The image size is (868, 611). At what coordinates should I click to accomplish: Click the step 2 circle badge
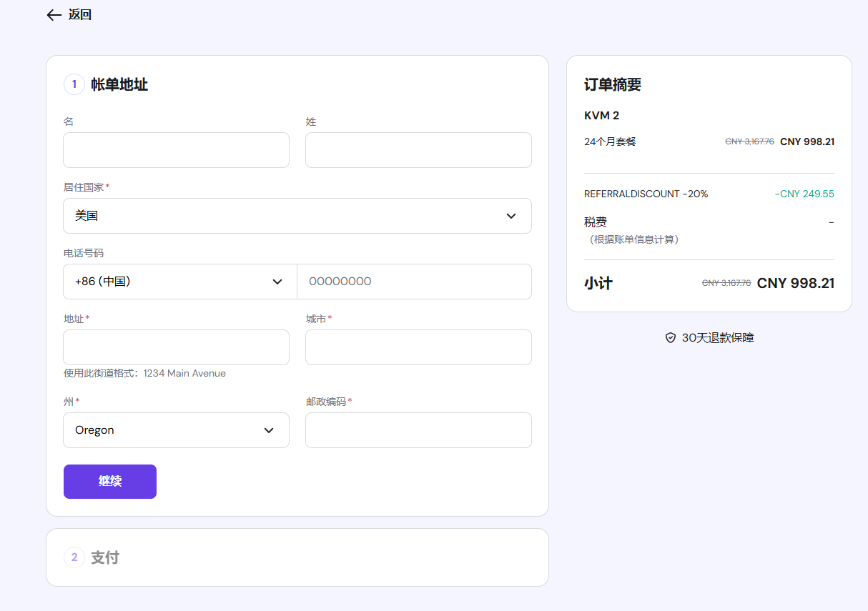point(74,557)
